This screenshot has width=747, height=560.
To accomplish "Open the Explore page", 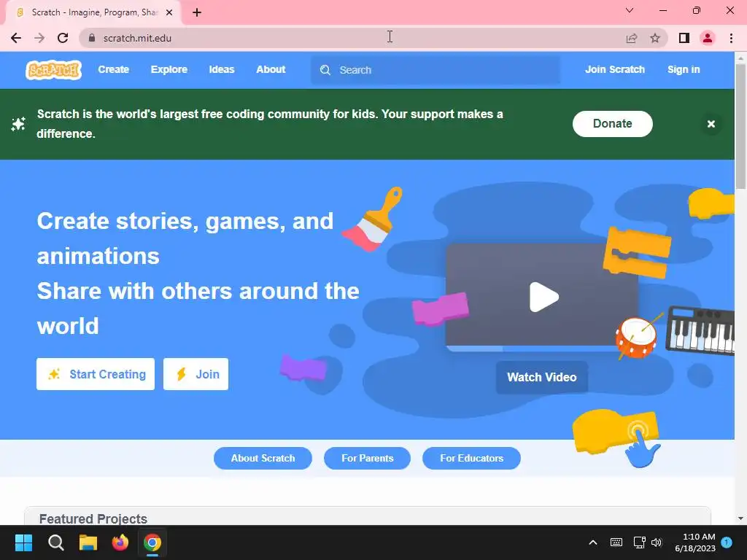I will (x=169, y=69).
